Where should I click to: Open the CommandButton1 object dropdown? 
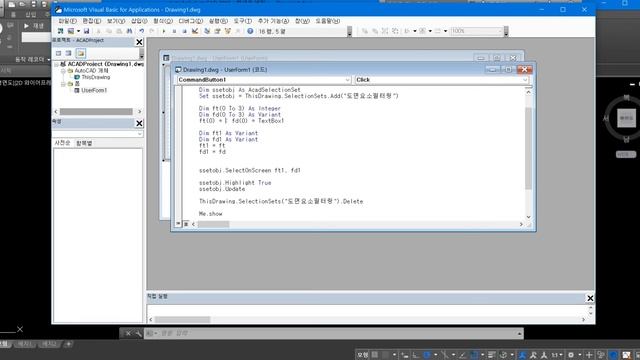[347, 80]
